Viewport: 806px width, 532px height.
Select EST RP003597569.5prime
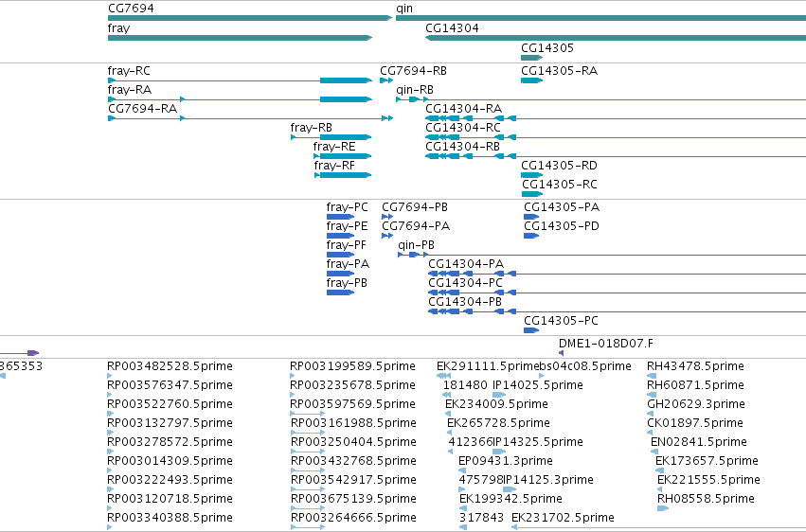point(352,404)
